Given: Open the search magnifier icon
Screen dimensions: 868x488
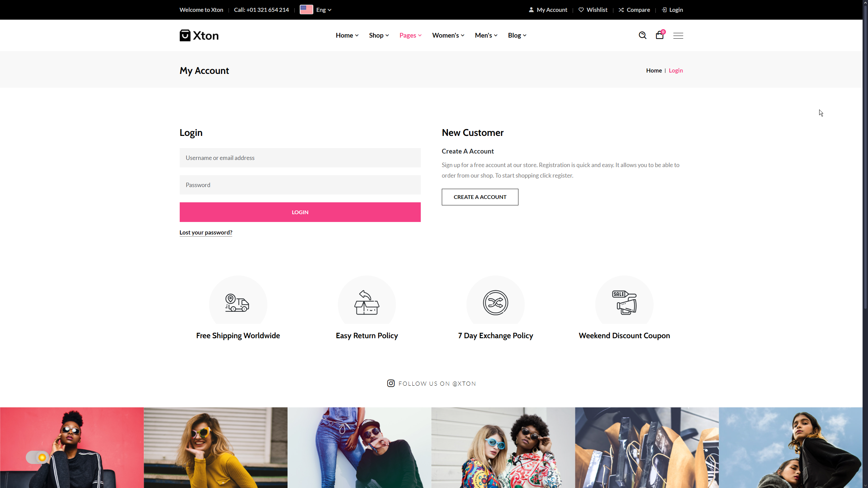Looking at the screenshot, I should click(x=642, y=35).
